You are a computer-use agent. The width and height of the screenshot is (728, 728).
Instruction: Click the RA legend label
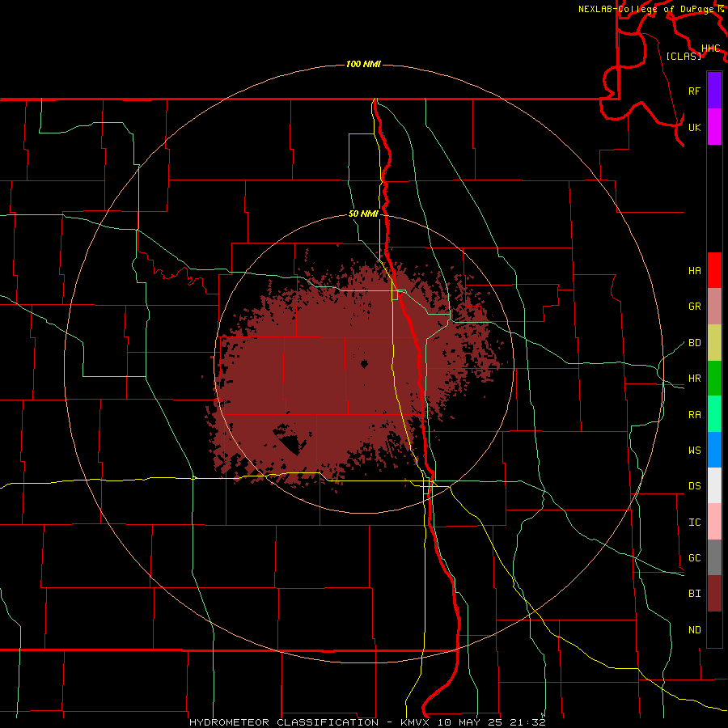coord(694,415)
